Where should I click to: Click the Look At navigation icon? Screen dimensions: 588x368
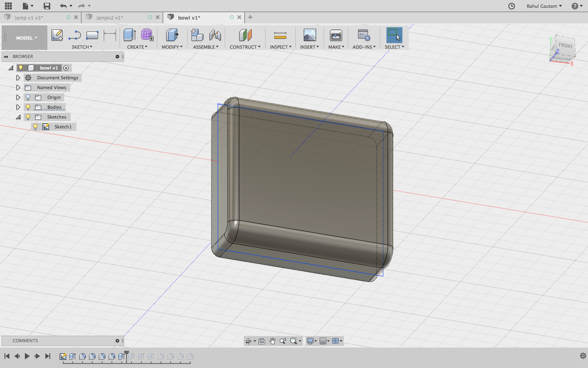pyautogui.click(x=262, y=341)
